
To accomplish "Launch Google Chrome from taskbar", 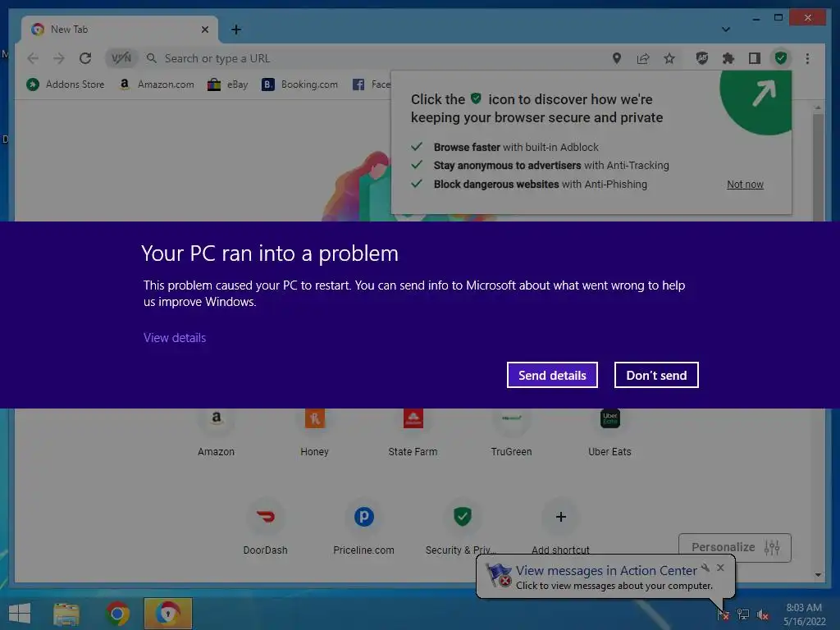I will [117, 614].
